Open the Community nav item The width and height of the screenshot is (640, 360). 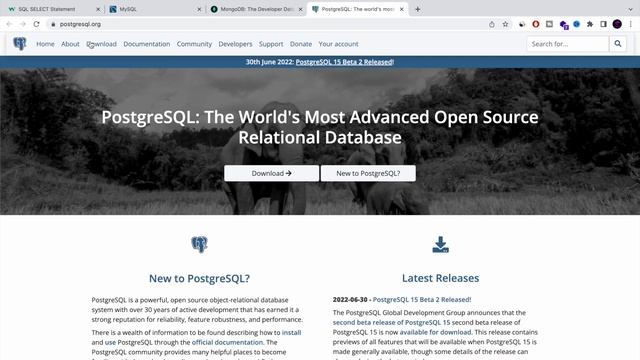click(x=194, y=44)
